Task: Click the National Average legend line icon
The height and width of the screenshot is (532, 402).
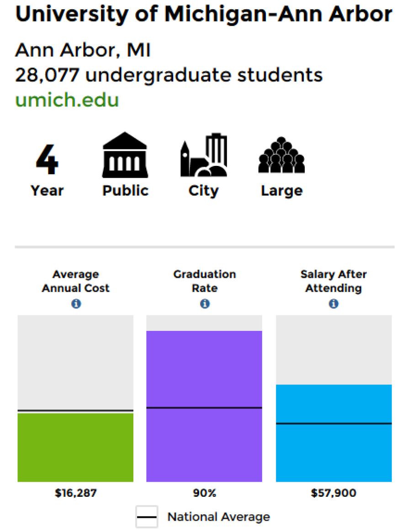Action: click(x=147, y=517)
